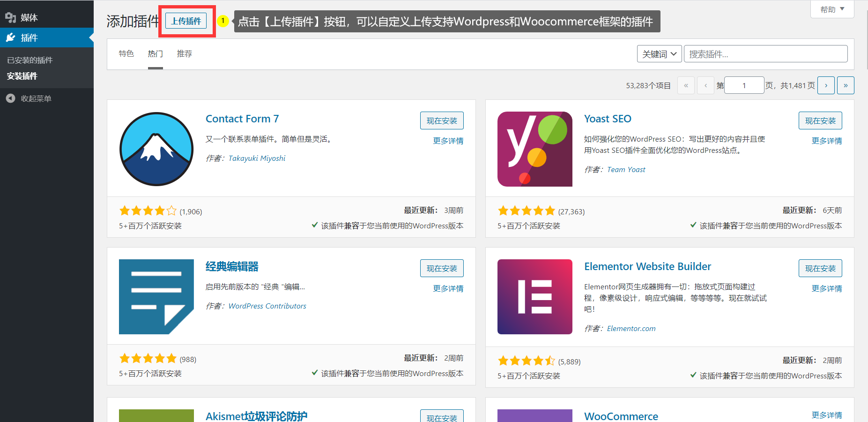This screenshot has width=868, height=422.
Task: Open the Media menu icon in sidebar
Action: tap(11, 18)
